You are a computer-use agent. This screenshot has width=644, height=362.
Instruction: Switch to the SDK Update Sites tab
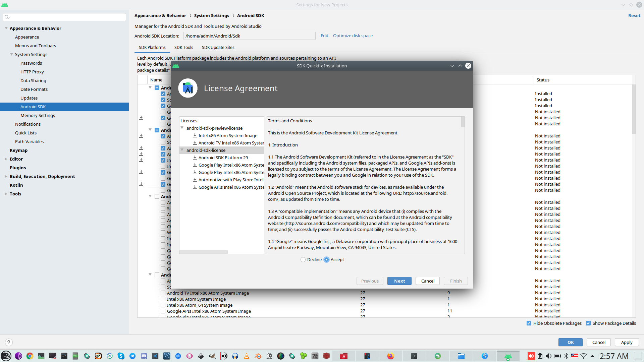218,48
